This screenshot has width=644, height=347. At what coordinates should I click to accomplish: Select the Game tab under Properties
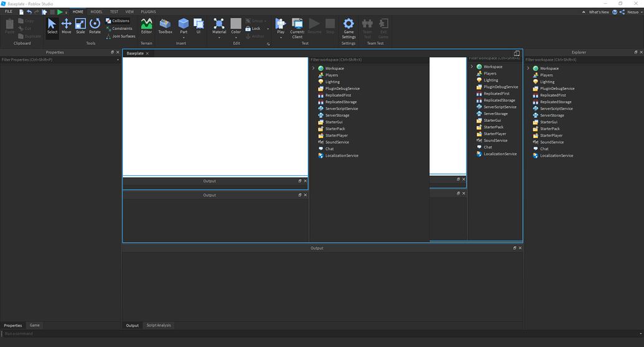tap(34, 325)
